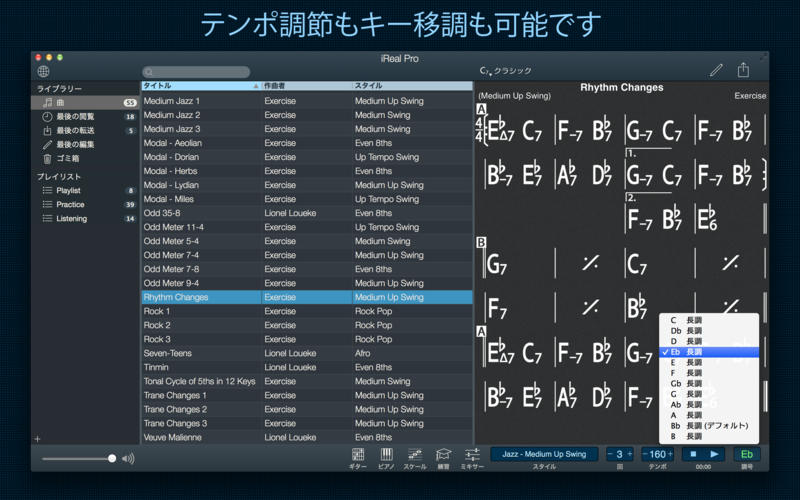
Task: Select the Seven-Teens song
Action: 307,353
